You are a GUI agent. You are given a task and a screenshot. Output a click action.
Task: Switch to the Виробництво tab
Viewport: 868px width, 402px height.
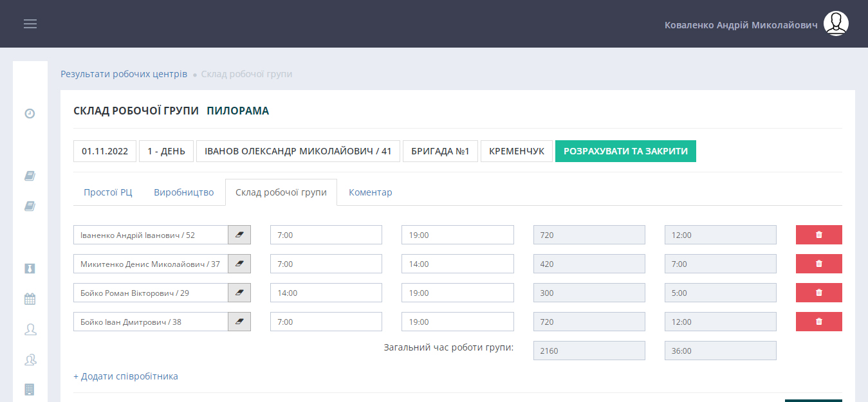pos(183,192)
